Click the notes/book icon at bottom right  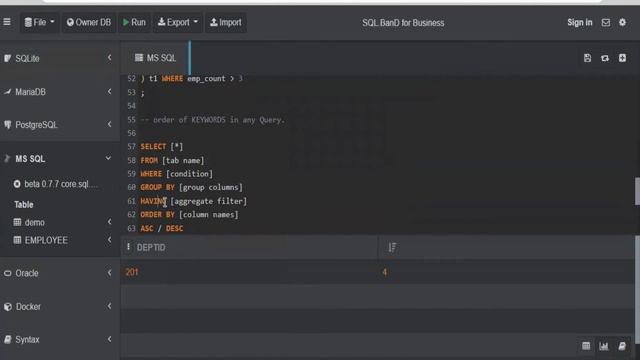[622, 346]
